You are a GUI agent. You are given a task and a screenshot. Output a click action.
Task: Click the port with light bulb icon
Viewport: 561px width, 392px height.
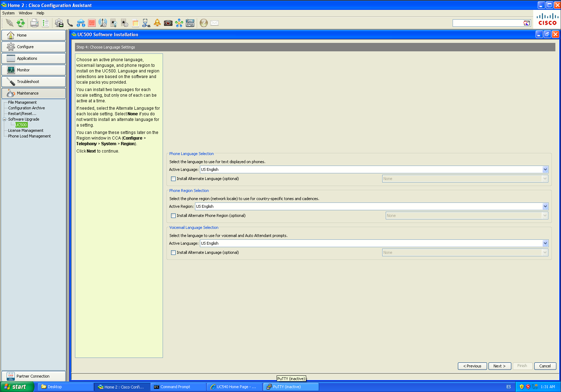point(114,23)
